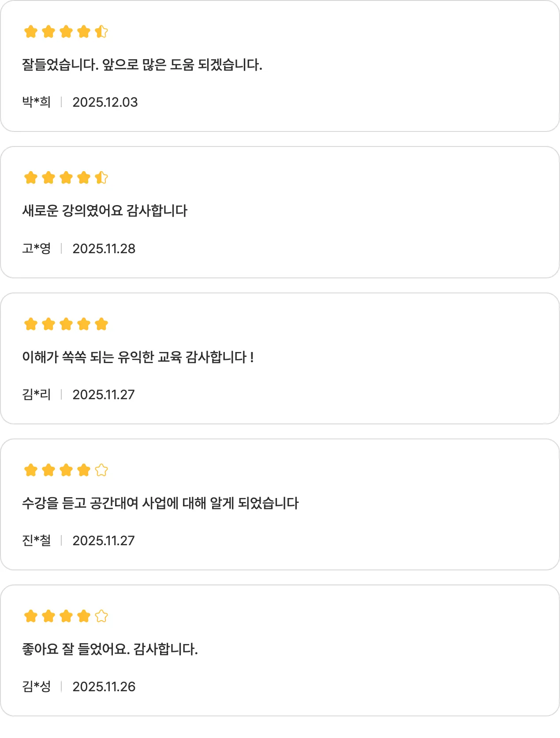
Task: Click the fifth star in 김*리's review
Action: [101, 324]
